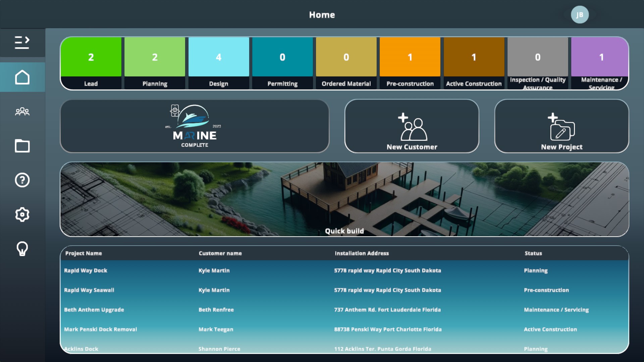Select the green Lead status tile
644x362 pixels.
pyautogui.click(x=91, y=63)
